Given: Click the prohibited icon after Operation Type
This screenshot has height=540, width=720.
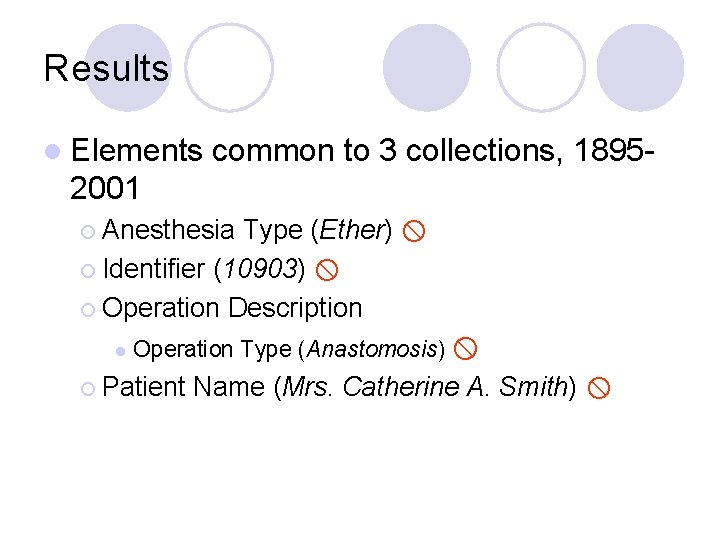Looking at the screenshot, I should tap(465, 349).
